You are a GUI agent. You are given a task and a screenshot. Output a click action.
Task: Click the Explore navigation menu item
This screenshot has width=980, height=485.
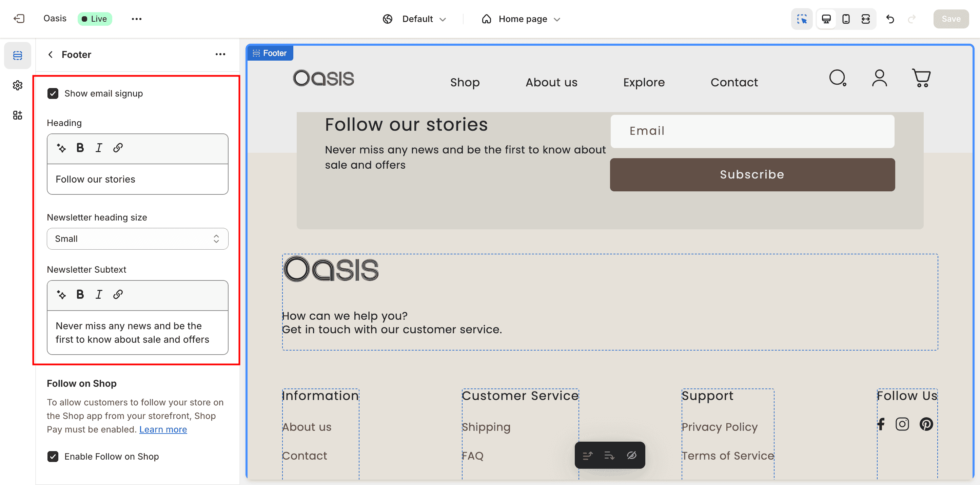pyautogui.click(x=644, y=83)
